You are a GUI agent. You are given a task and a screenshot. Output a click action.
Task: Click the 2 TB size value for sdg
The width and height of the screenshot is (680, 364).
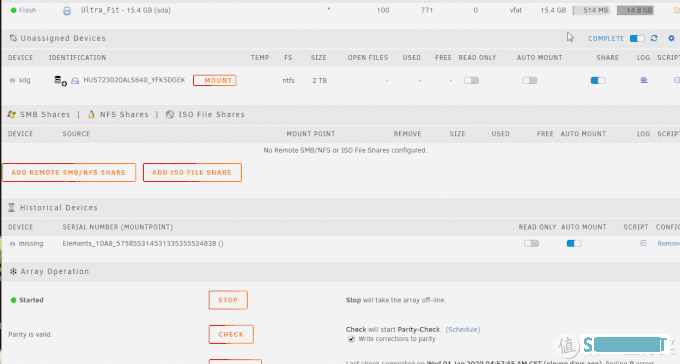[320, 80]
